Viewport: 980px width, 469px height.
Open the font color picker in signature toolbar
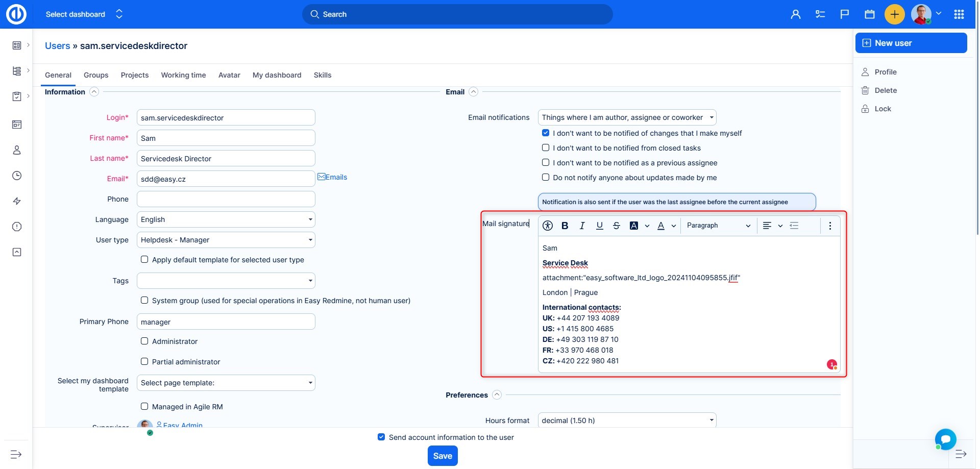pyautogui.click(x=661, y=226)
